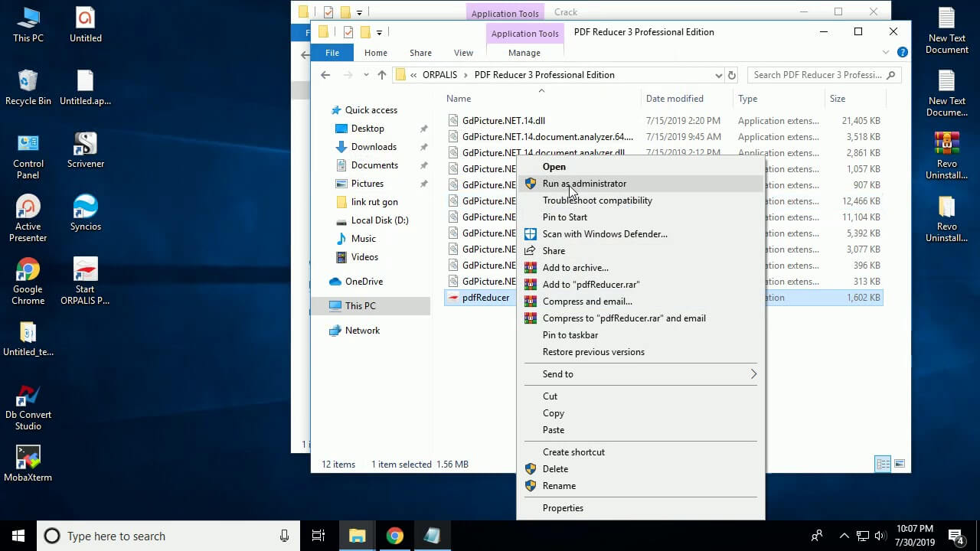Open File Explorer from the taskbar
This screenshot has width=980, height=551.
(x=357, y=536)
